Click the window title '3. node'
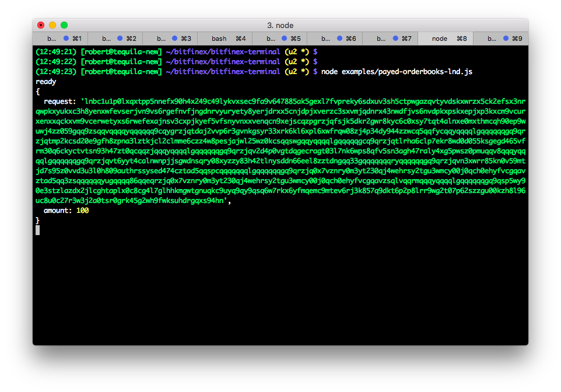Screen dimensions: 561x392 (280, 26)
